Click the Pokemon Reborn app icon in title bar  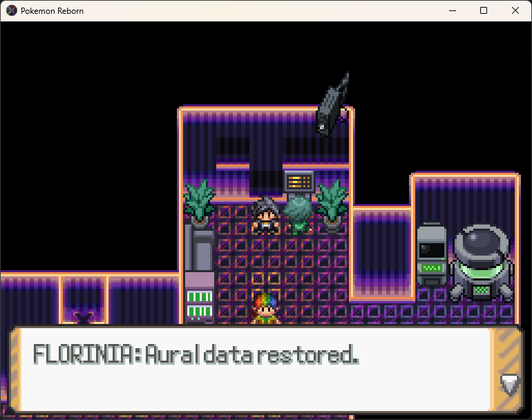click(x=12, y=10)
